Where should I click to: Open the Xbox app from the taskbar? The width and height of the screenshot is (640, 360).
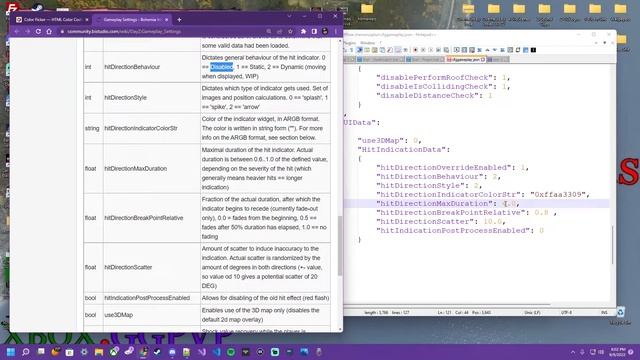pyautogui.click(x=114, y=351)
